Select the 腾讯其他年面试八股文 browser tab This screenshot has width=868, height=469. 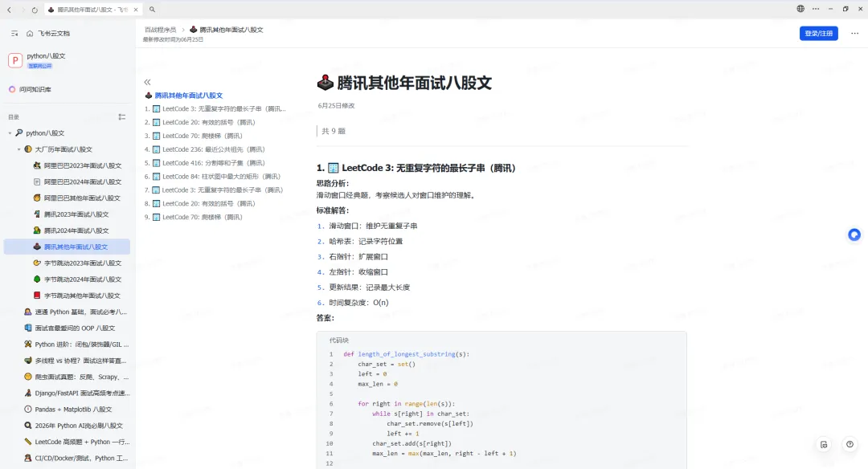click(x=92, y=10)
